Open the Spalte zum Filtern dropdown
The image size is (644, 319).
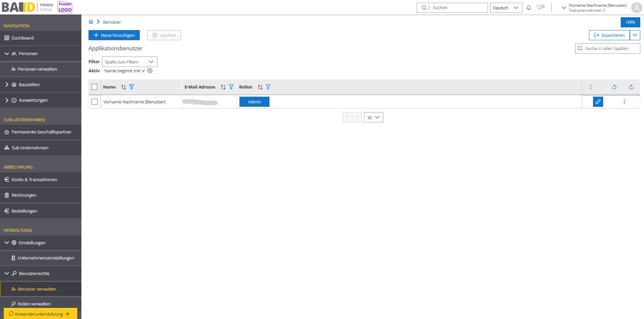coord(129,62)
